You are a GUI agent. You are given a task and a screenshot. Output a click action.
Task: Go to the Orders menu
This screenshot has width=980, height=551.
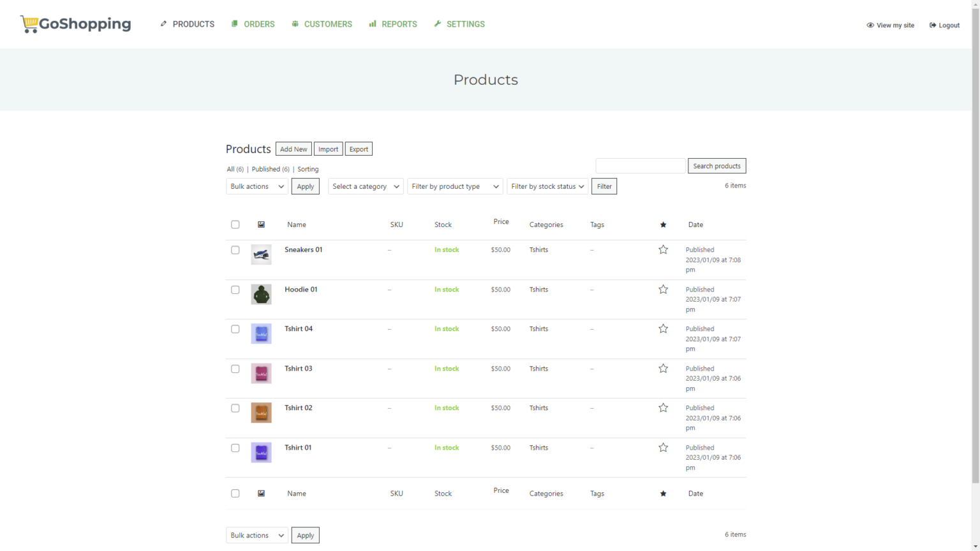click(x=253, y=24)
